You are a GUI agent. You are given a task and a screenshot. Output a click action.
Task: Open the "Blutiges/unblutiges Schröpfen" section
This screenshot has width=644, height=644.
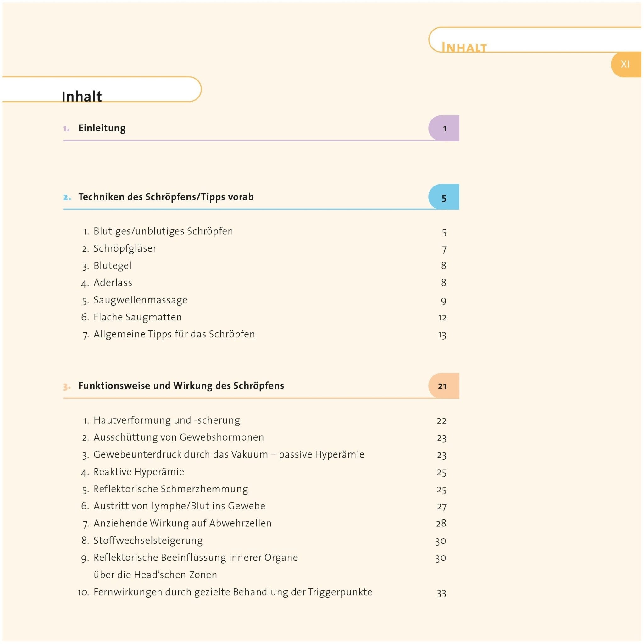[x=163, y=231]
